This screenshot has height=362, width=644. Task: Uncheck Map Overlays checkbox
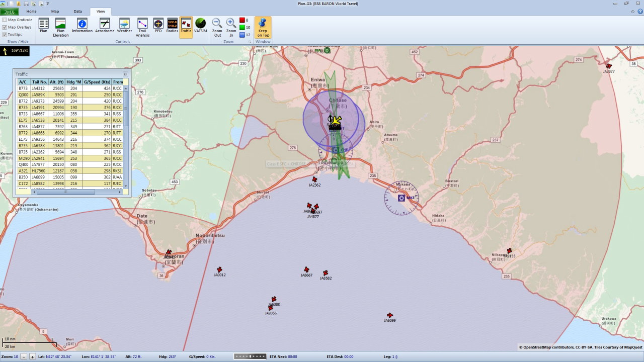pyautogui.click(x=5, y=27)
